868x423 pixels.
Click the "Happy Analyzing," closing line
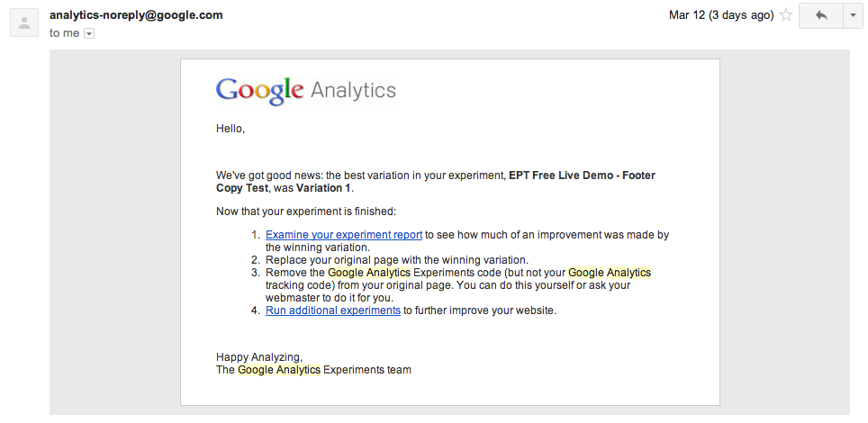pos(259,356)
